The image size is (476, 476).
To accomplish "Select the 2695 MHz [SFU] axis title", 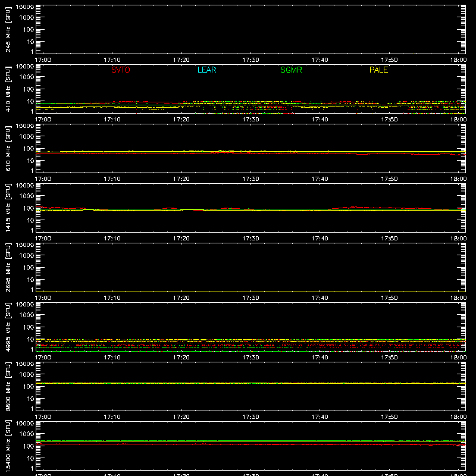I will tap(8, 267).
